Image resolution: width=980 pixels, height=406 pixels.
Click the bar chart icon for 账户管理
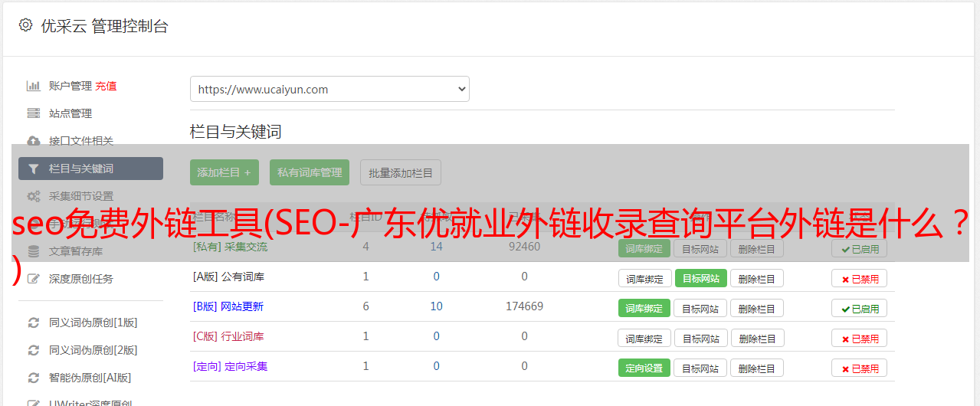[33, 86]
